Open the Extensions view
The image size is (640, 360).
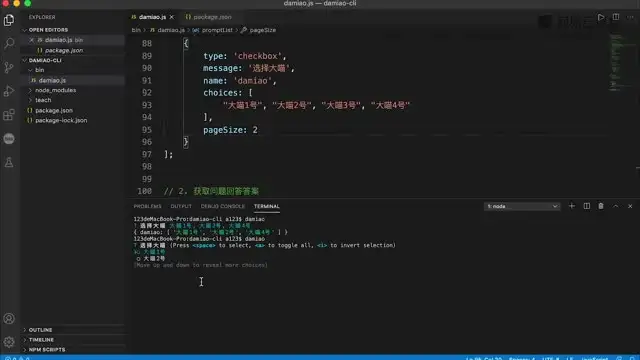[x=9, y=115]
